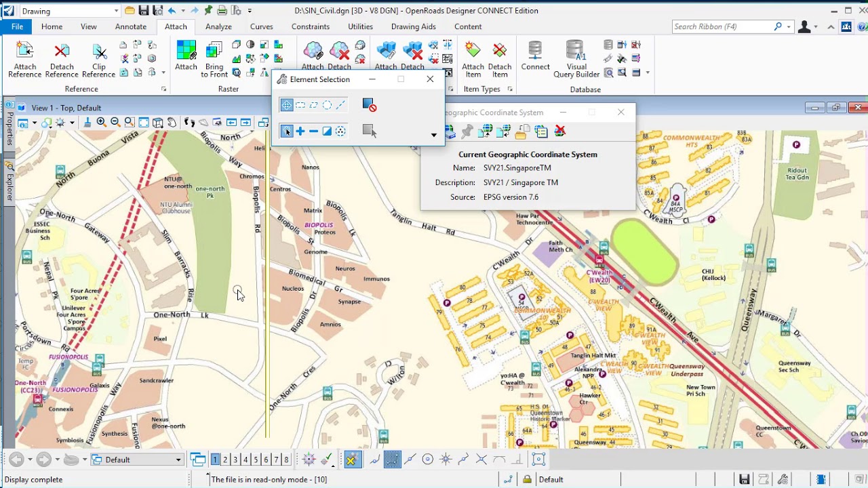Screen dimensions: 868x488
Task: Click the Database Connect icon
Action: point(535,56)
